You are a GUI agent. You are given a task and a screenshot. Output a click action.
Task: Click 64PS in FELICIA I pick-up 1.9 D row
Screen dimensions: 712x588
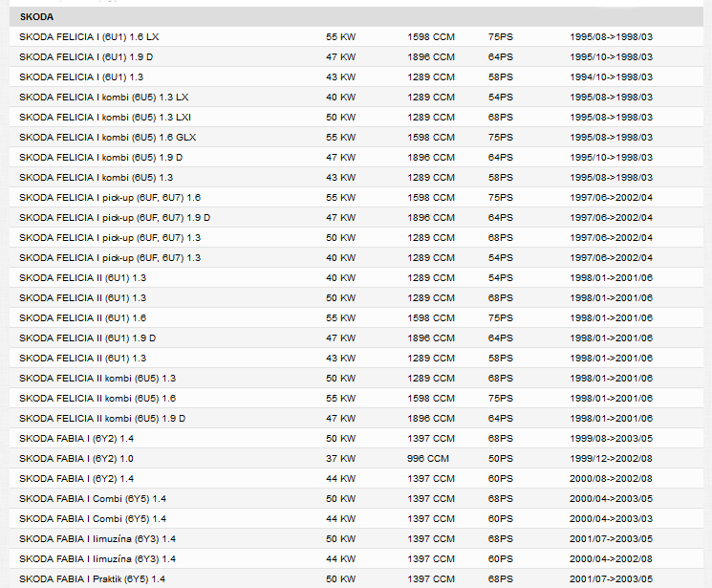click(501, 218)
